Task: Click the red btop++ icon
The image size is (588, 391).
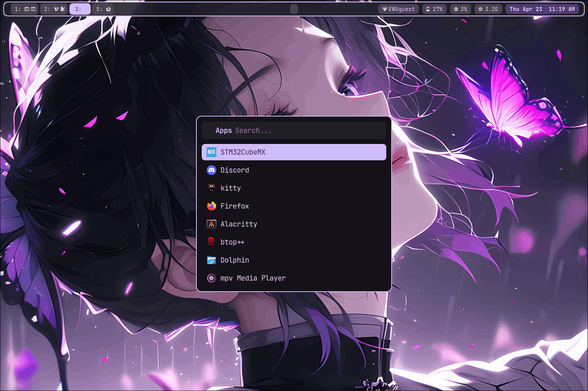Action: point(211,242)
